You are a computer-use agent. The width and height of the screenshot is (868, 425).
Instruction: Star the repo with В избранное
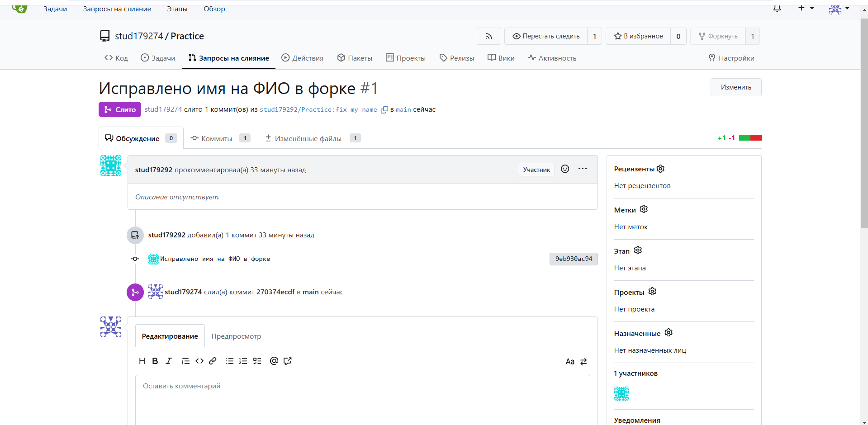click(x=638, y=36)
